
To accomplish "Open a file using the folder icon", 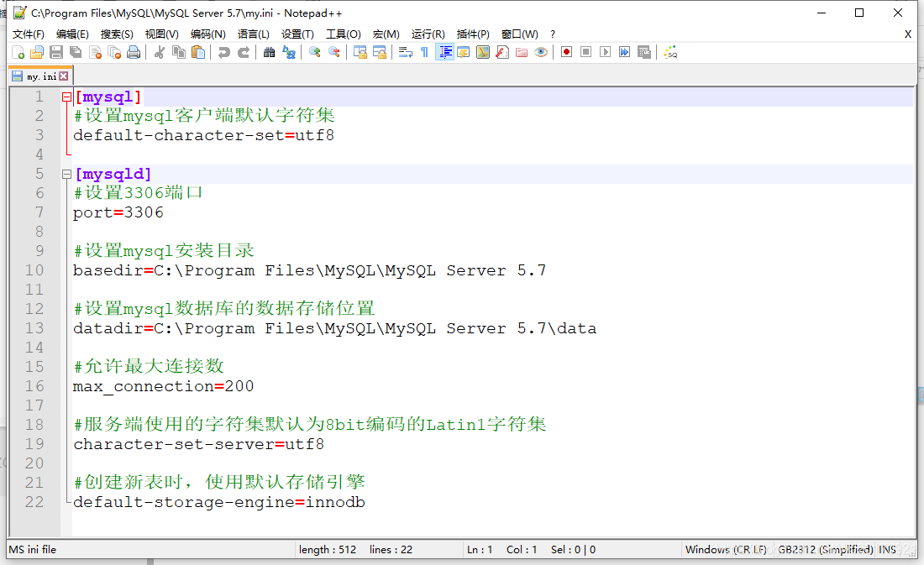I will 37,52.
